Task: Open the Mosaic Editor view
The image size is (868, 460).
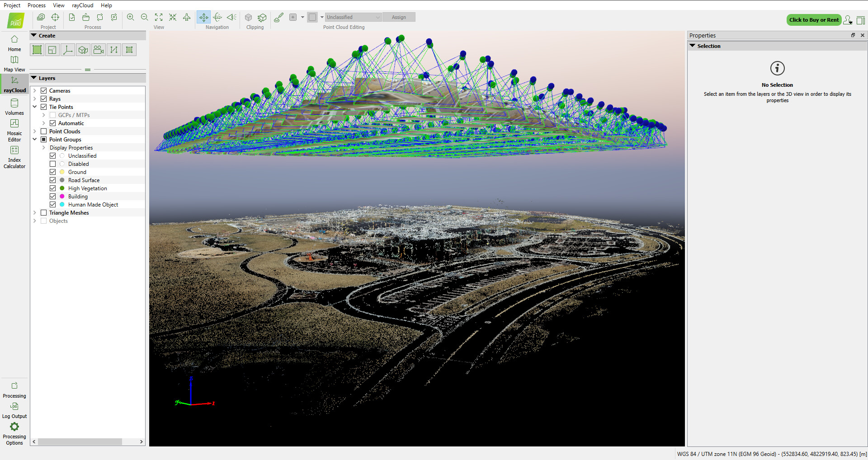Action: pos(14,130)
